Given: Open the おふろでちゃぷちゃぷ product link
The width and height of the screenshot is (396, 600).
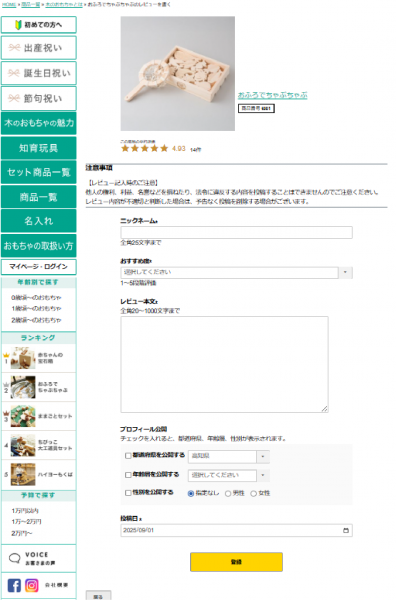Looking at the screenshot, I should (272, 95).
